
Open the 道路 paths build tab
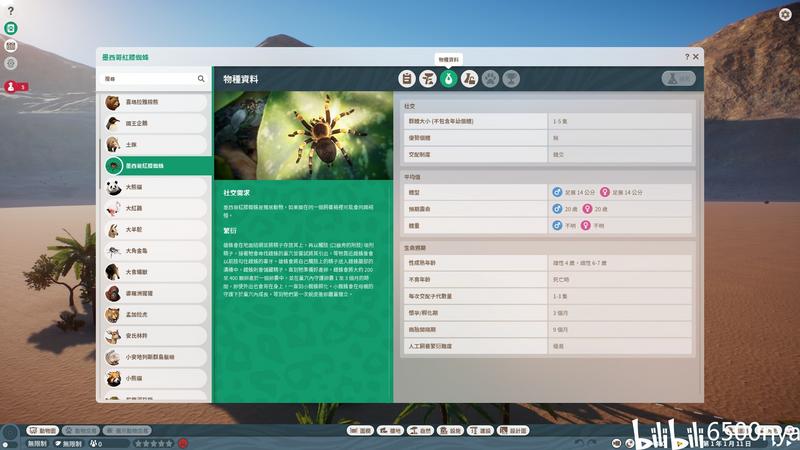pos(390,431)
